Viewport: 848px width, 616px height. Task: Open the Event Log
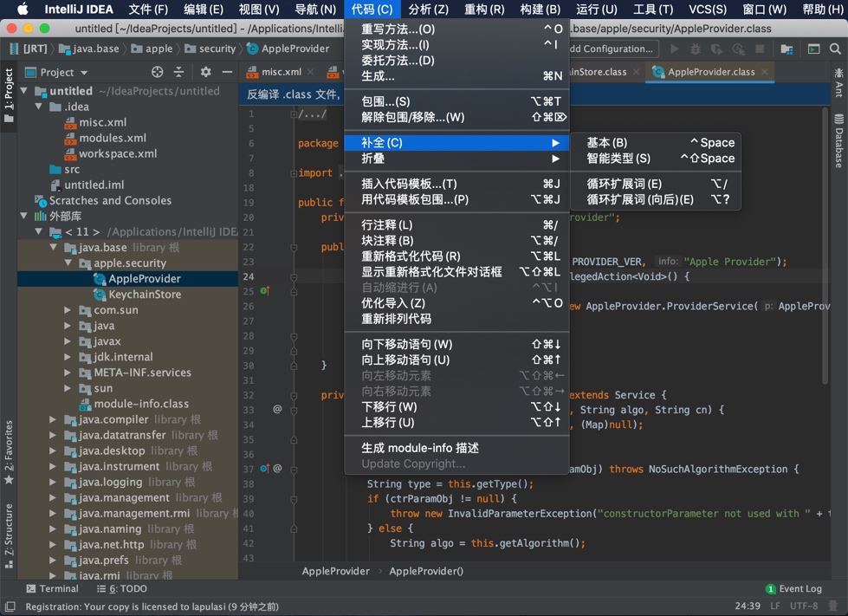click(x=794, y=588)
